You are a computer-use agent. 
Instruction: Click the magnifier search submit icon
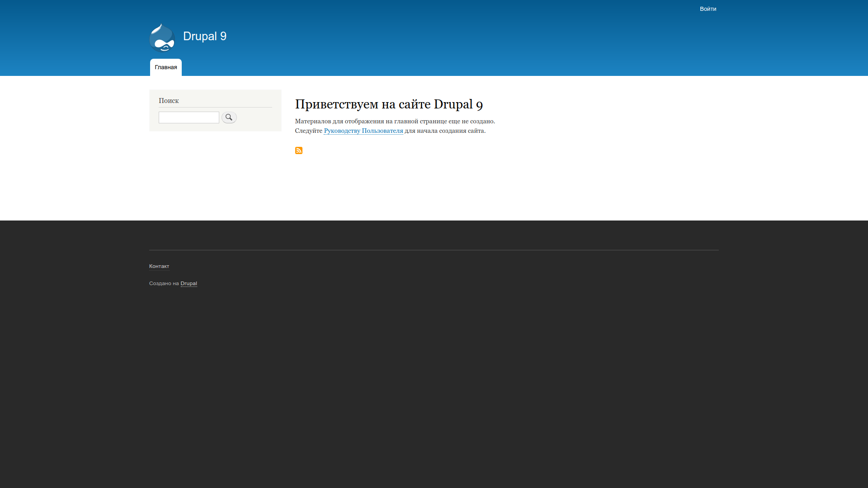[229, 117]
